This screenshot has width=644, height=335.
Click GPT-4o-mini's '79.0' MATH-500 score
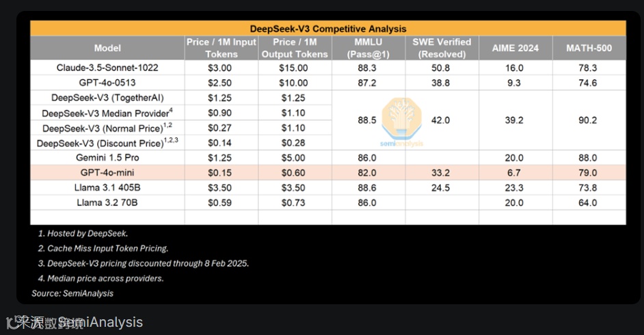coord(588,172)
